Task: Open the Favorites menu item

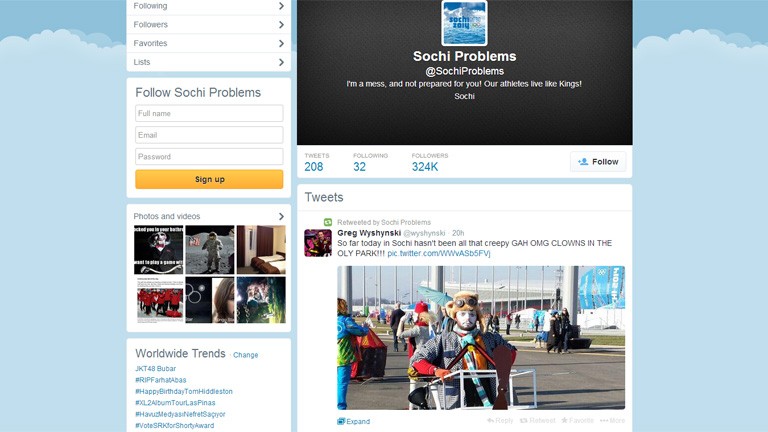Action: click(209, 43)
